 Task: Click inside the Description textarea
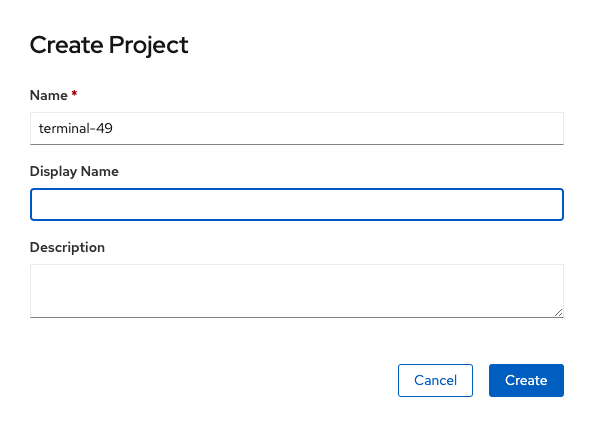pyautogui.click(x=297, y=291)
